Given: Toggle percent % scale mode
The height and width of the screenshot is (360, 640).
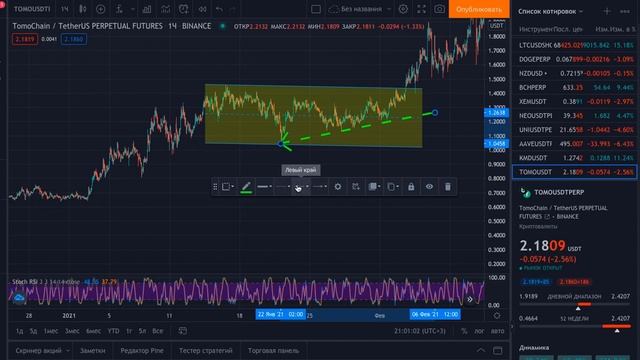Looking at the screenshot, I should point(464,331).
